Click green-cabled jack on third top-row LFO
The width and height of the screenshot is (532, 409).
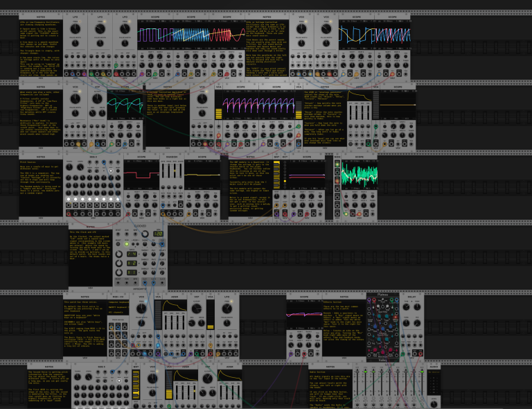(116, 65)
